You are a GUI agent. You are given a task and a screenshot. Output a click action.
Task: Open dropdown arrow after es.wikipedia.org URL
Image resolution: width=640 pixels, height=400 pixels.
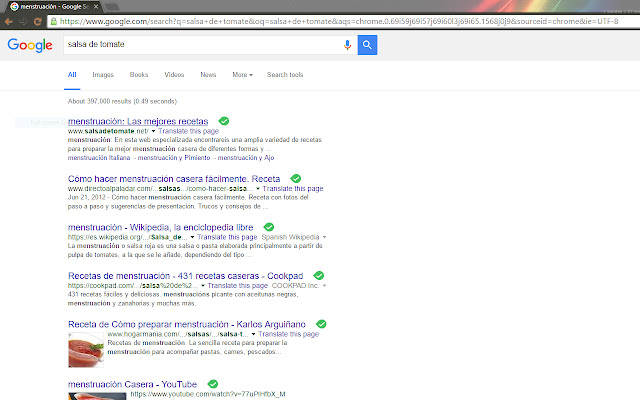[x=192, y=237]
